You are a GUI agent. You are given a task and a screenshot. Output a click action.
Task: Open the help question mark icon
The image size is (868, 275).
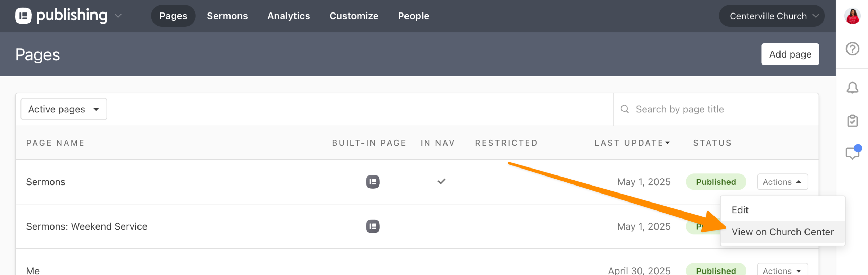pos(852,49)
